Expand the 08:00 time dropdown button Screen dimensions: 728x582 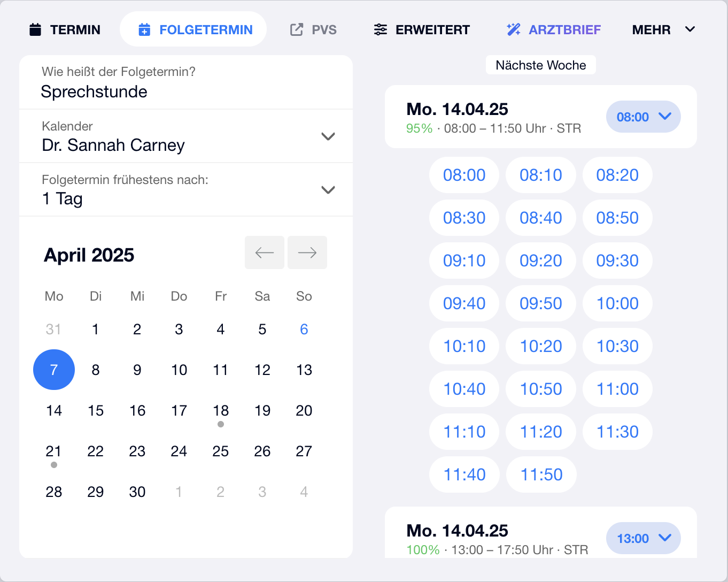click(643, 117)
